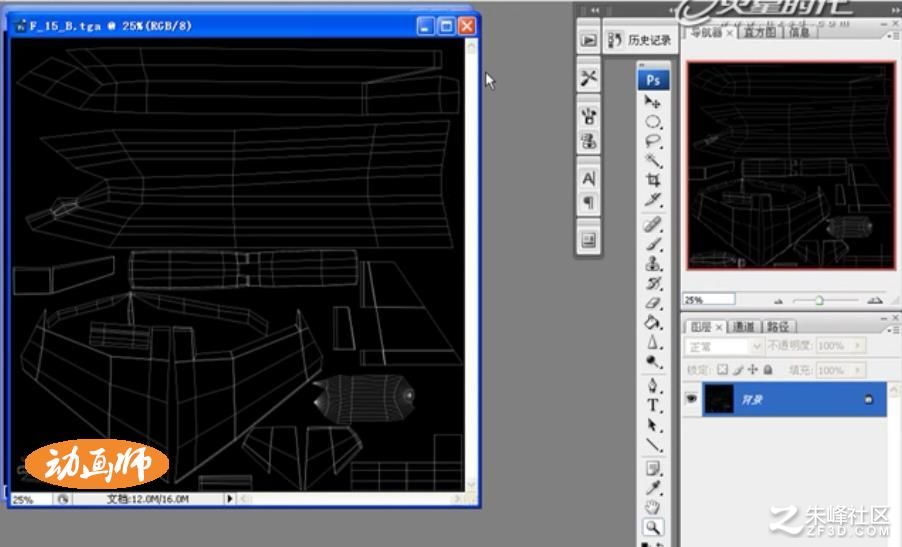Click the Navigator zoom out button

point(779,300)
